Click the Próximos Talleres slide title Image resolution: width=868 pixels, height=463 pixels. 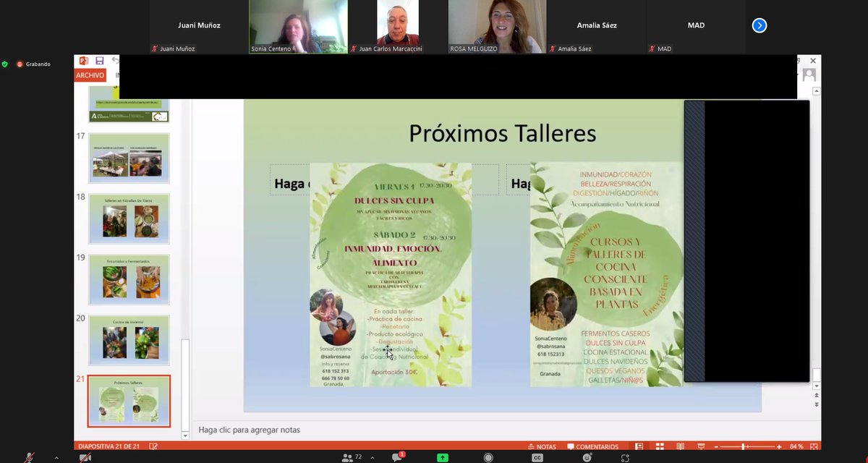pos(502,133)
